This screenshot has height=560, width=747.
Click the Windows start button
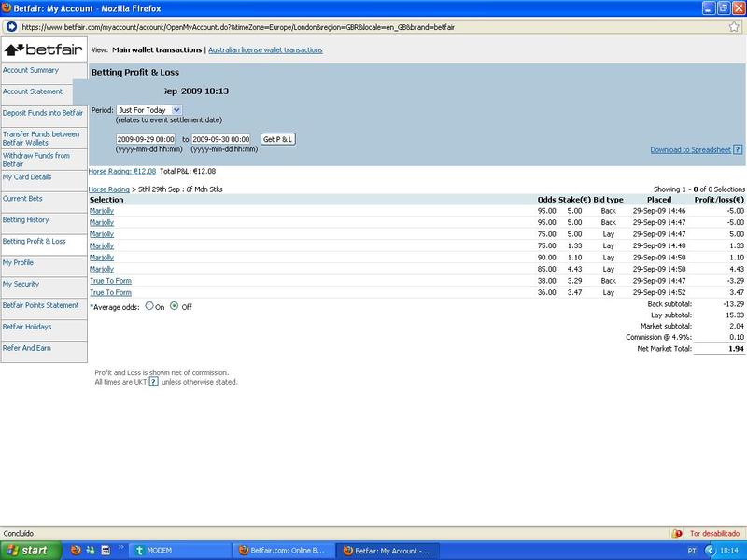(x=31, y=551)
